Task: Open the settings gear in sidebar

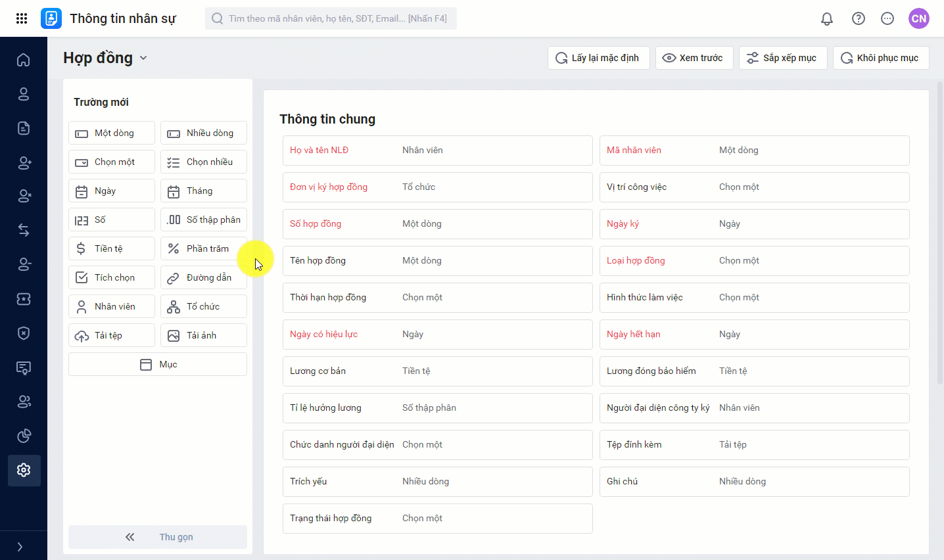Action: (x=24, y=470)
